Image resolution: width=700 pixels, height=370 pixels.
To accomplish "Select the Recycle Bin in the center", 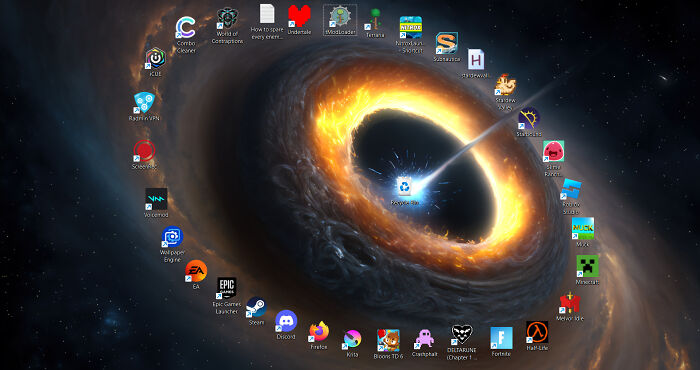I will tap(404, 187).
